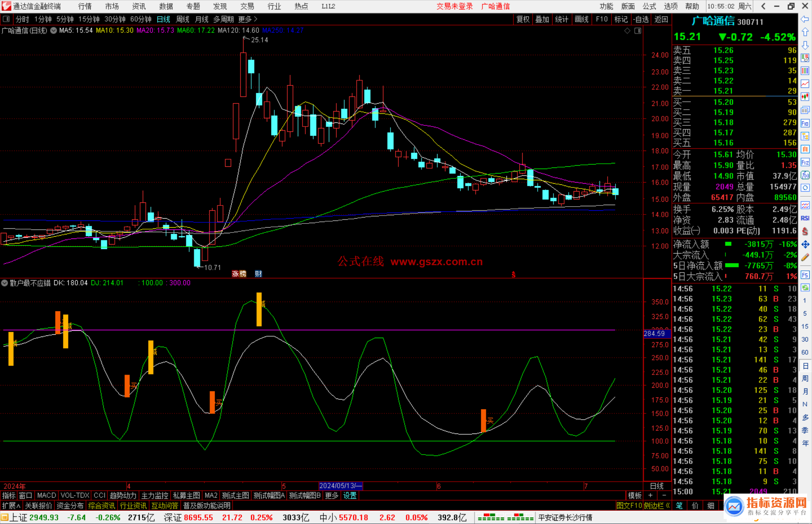Click the F12 trading sidebar icon

coord(805,162)
